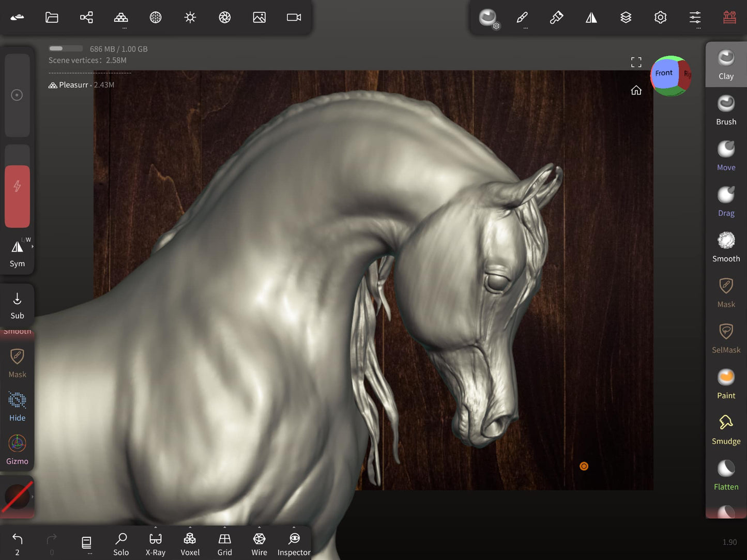The image size is (747, 560).
Task: Toggle Wire wireframe display
Action: coord(260,544)
